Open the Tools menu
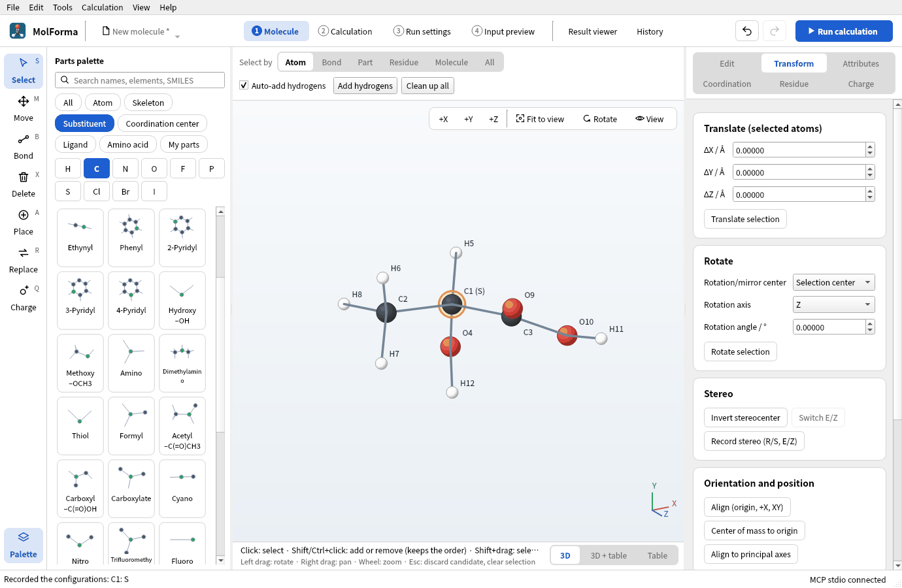This screenshot has width=902, height=588. (x=63, y=7)
